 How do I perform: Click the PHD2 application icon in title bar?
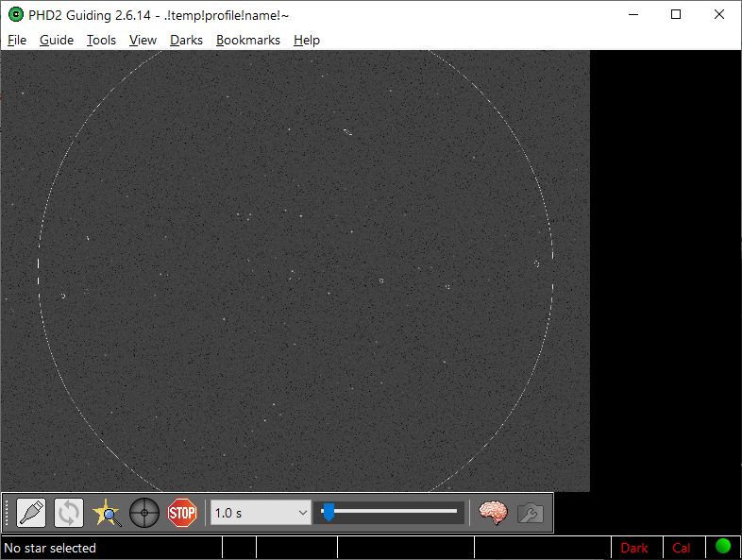pos(15,14)
